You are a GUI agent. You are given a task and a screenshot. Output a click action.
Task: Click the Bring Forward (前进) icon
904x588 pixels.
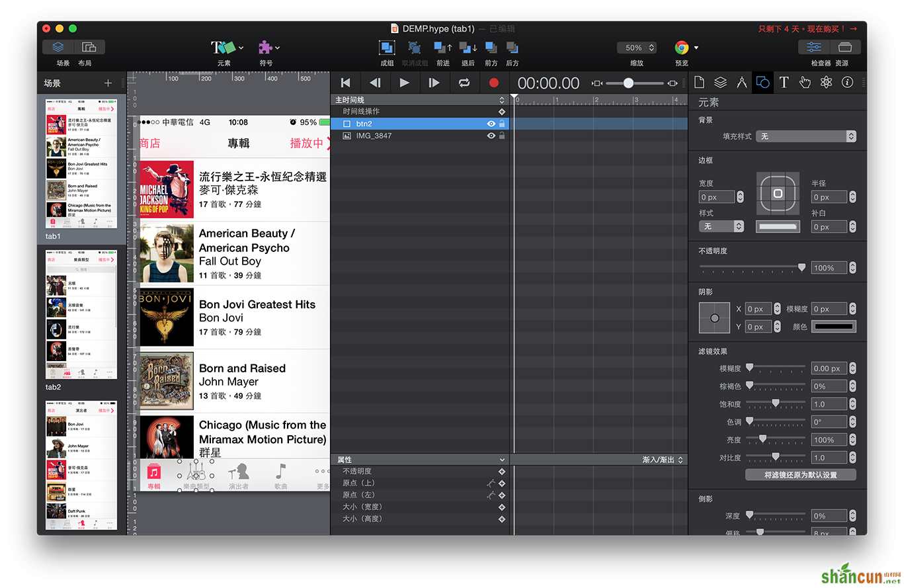click(443, 48)
